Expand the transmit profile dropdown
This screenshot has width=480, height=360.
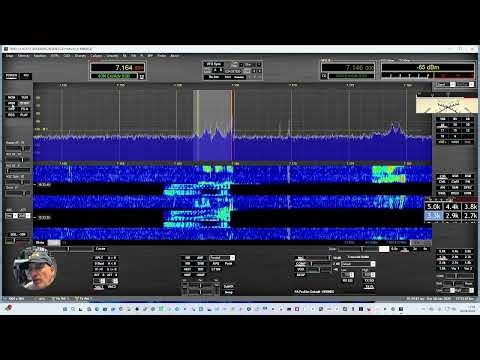click(358, 264)
